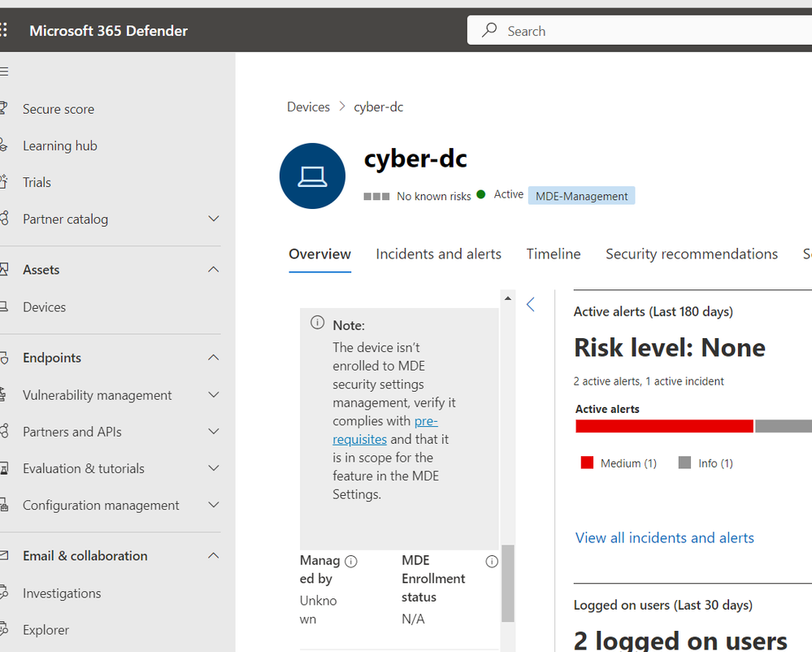Click the red Medium (1) legend swatch

click(587, 463)
